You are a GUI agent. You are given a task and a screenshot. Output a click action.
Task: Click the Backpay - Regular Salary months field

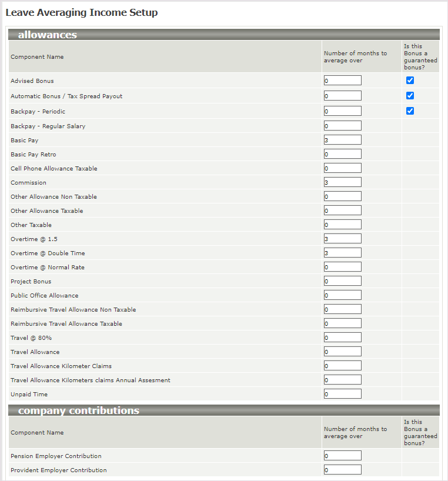pyautogui.click(x=342, y=126)
